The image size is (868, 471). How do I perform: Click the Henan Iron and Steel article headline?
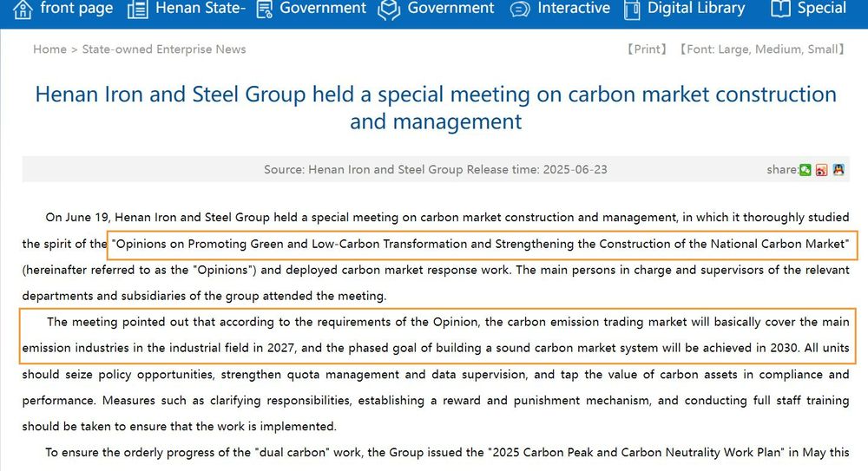coord(436,108)
